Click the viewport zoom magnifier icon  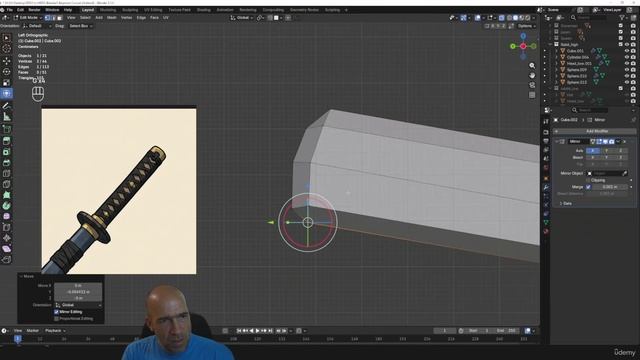[532, 66]
